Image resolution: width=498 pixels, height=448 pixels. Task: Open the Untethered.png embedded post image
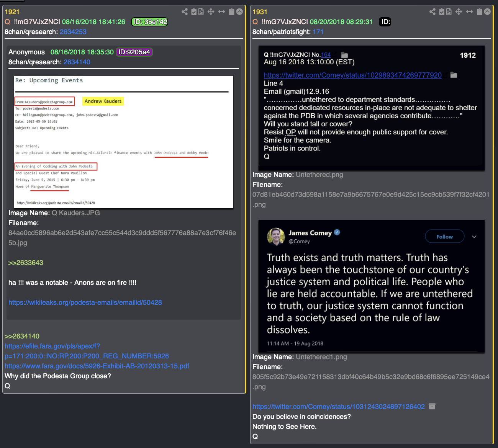click(x=372, y=108)
